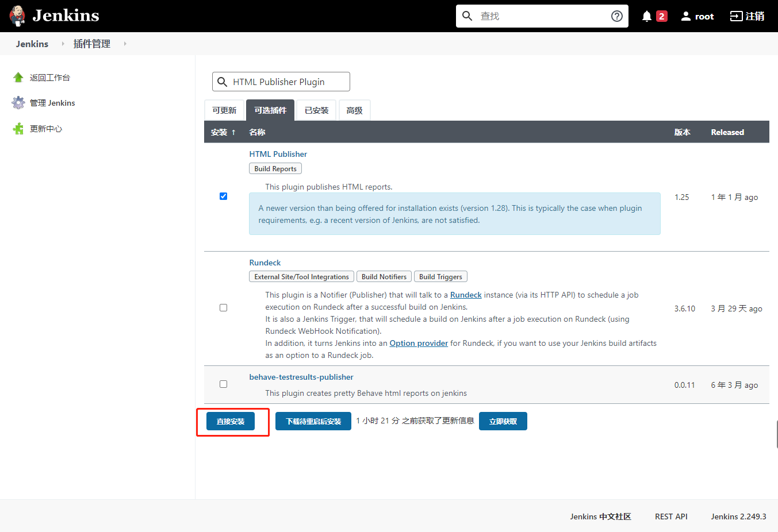Click the 注销 logout icon
Screen dimensions: 778x532
click(736, 16)
